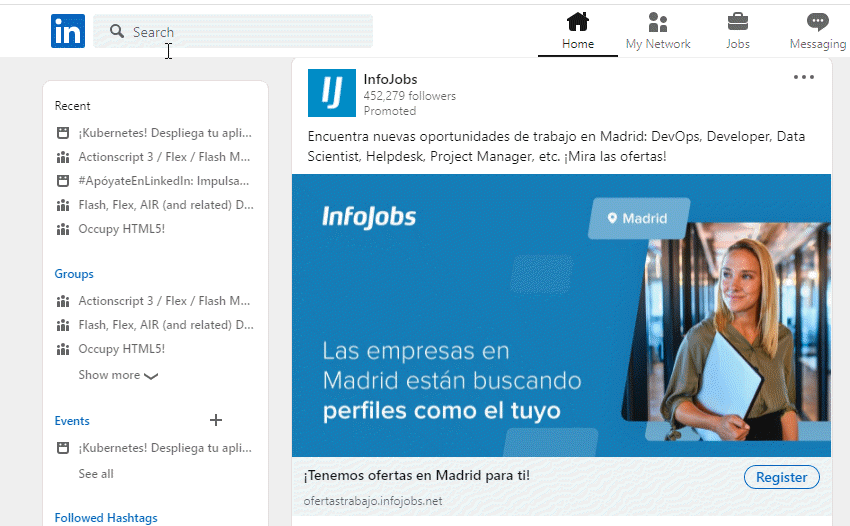Expand groups list with Show more
The width and height of the screenshot is (850, 526).
point(118,375)
